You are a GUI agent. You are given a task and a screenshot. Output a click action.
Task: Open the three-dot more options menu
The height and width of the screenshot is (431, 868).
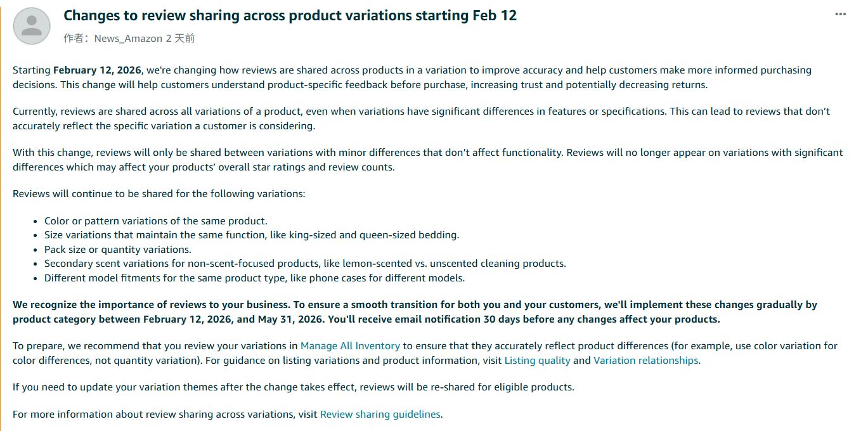click(840, 15)
